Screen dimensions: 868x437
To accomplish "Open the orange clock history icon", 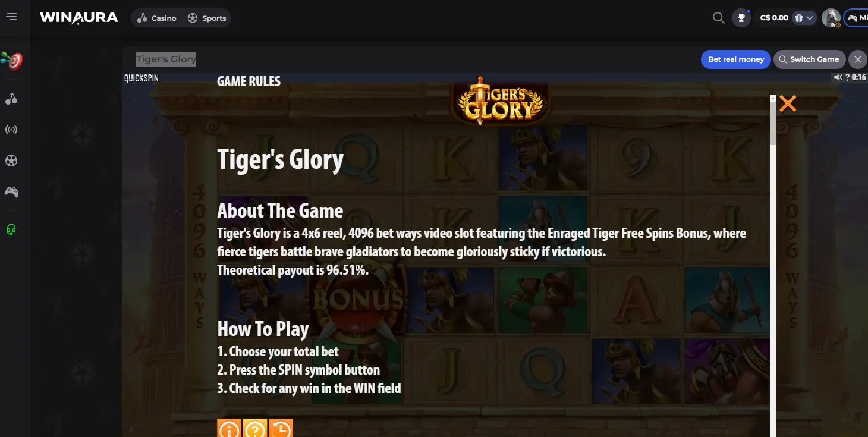I will tap(281, 429).
